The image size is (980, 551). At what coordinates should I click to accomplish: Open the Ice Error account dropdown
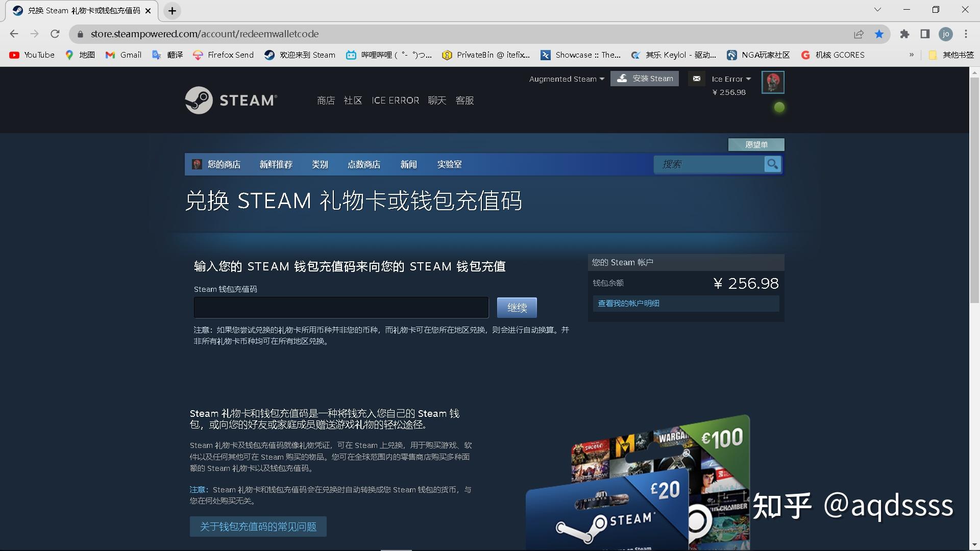click(730, 79)
